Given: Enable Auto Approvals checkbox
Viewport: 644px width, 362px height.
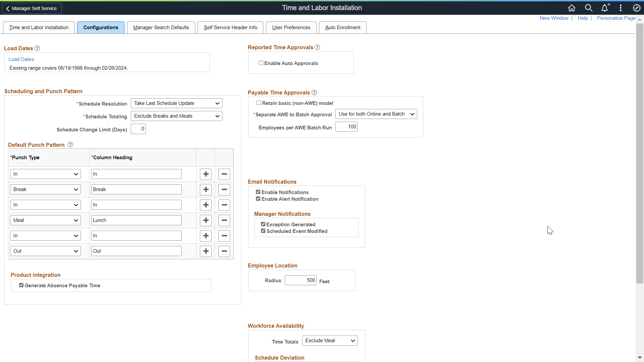Looking at the screenshot, I should (x=261, y=63).
